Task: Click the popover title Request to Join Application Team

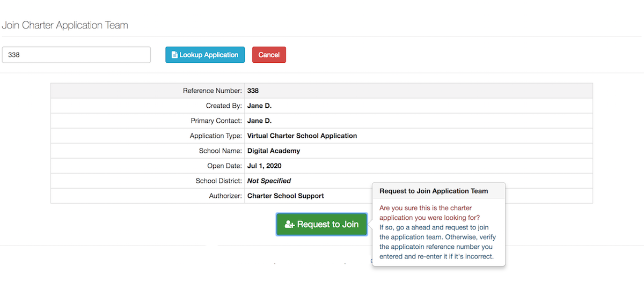Action: [434, 191]
